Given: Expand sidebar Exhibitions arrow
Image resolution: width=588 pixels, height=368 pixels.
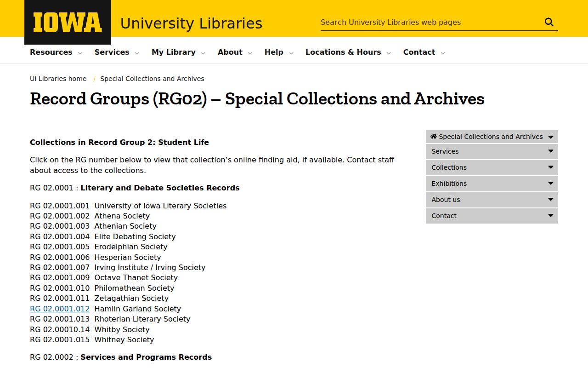Looking at the screenshot, I should pos(550,184).
